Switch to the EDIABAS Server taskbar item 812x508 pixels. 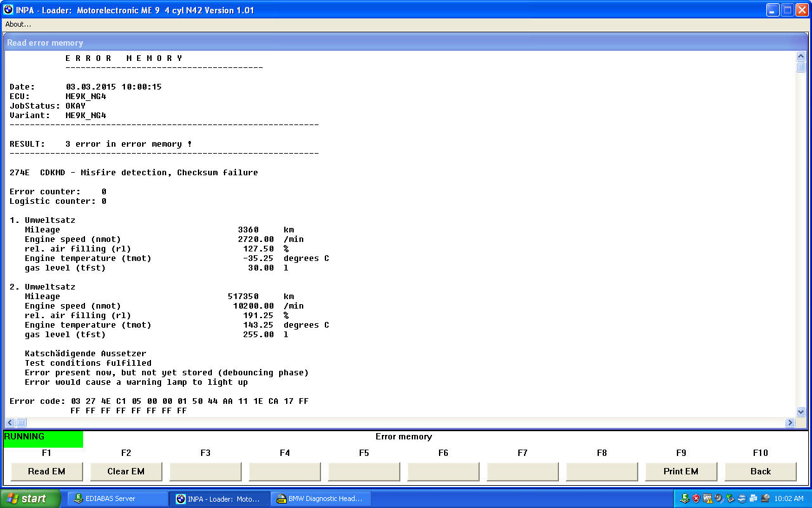click(x=117, y=498)
